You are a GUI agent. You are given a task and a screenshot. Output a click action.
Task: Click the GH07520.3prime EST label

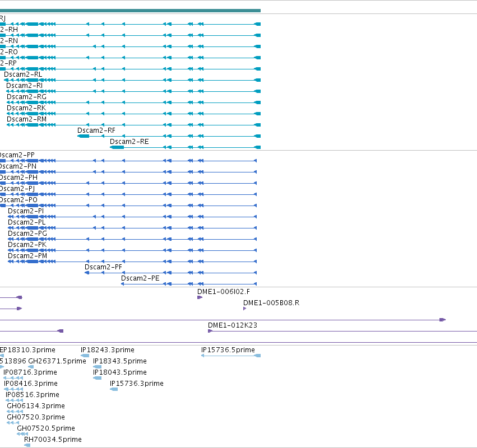coord(36,418)
